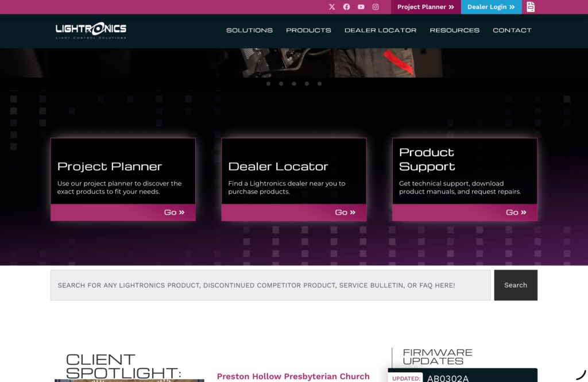Click the Search button
The image size is (588, 382).
click(516, 285)
